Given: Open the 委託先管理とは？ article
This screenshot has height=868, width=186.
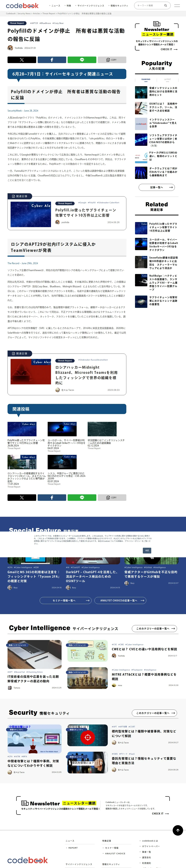Looking at the screenshot, I should pyautogui.click(x=144, y=761).
